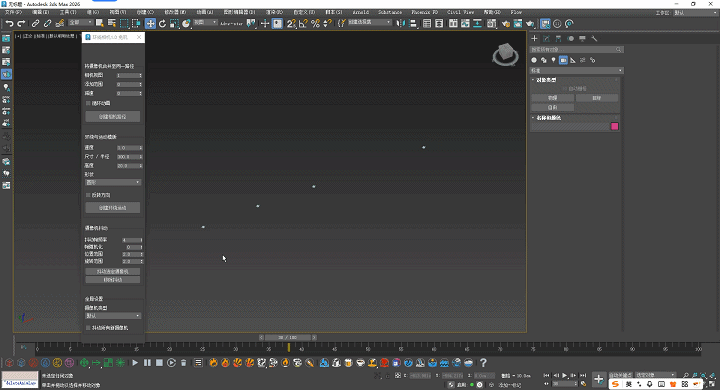Open the Arnold menu
The width and height of the screenshot is (720, 390).
coord(360,12)
